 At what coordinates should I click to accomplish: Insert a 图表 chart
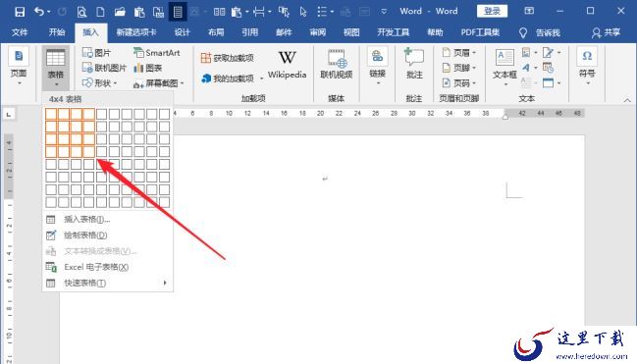[148, 68]
